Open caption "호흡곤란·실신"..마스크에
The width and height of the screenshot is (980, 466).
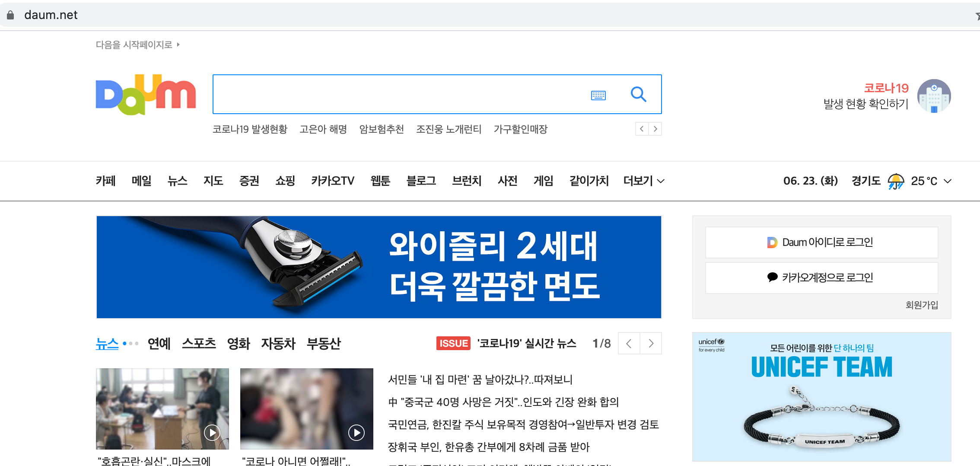coord(154,461)
